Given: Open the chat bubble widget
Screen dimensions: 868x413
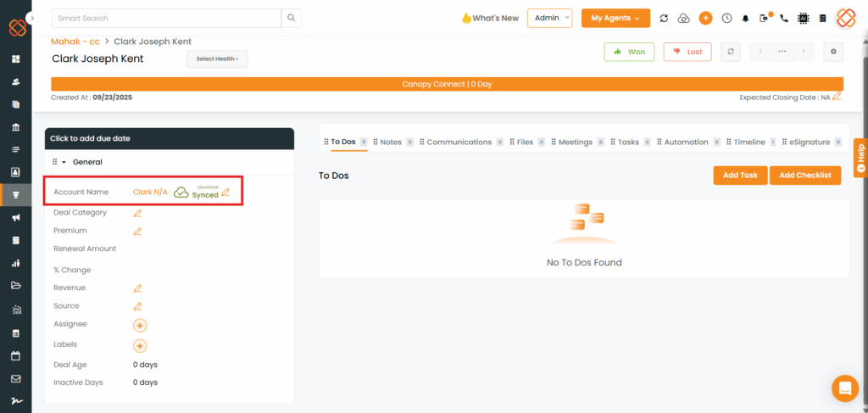Looking at the screenshot, I should coord(844,388).
